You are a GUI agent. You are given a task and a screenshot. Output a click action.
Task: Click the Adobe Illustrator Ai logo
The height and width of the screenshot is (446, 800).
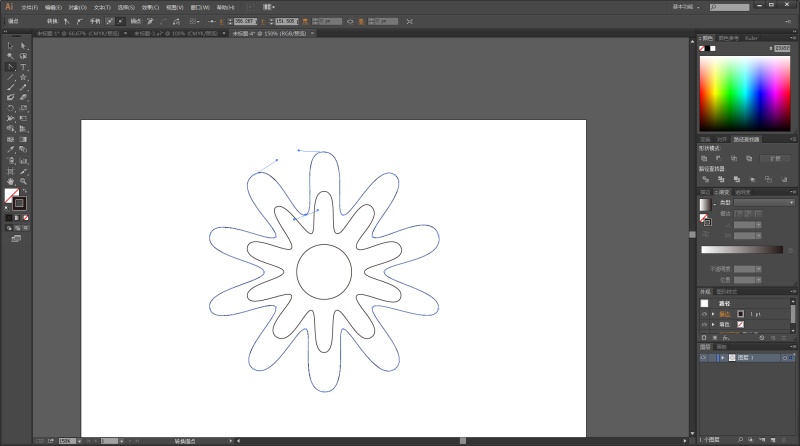click(x=8, y=6)
